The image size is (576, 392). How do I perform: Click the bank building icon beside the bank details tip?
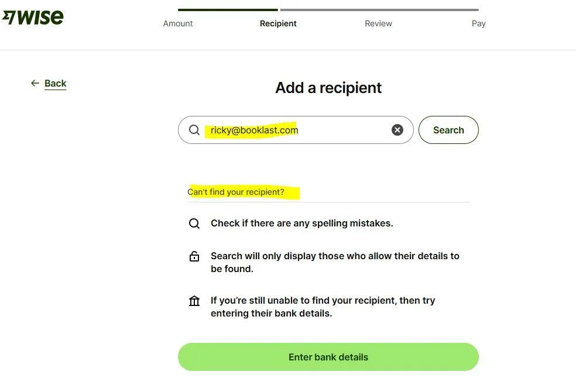pos(194,301)
